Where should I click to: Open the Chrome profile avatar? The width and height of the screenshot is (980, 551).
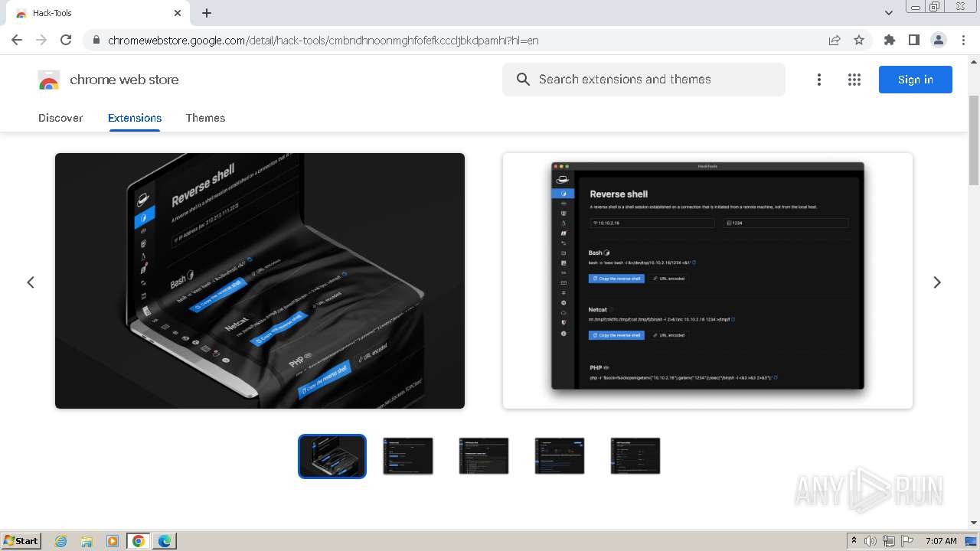click(x=939, y=41)
